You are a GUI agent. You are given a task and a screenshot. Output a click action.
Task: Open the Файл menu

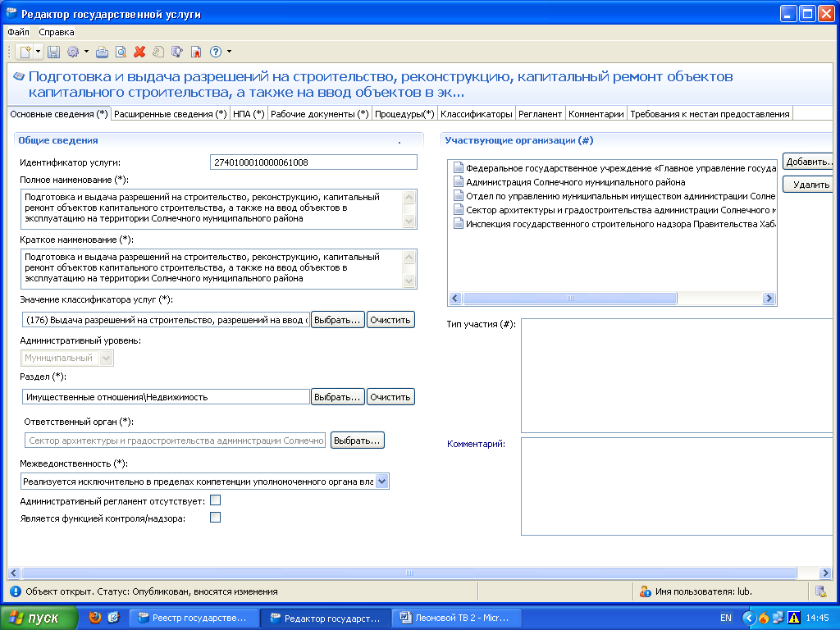click(x=18, y=32)
